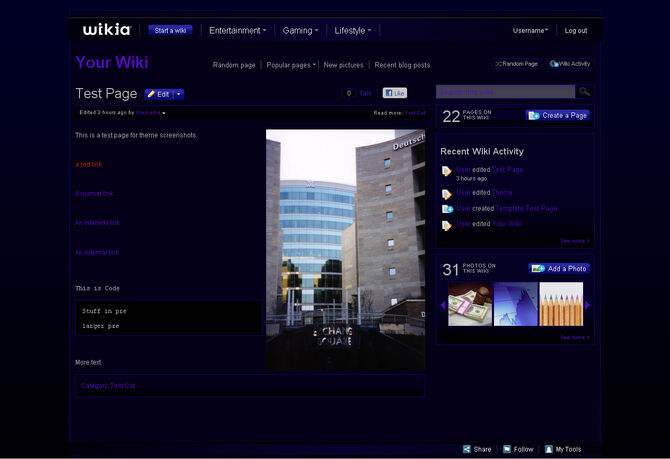Open the blue chart photo thumbnail
This screenshot has width=670, height=459.
tap(516, 304)
